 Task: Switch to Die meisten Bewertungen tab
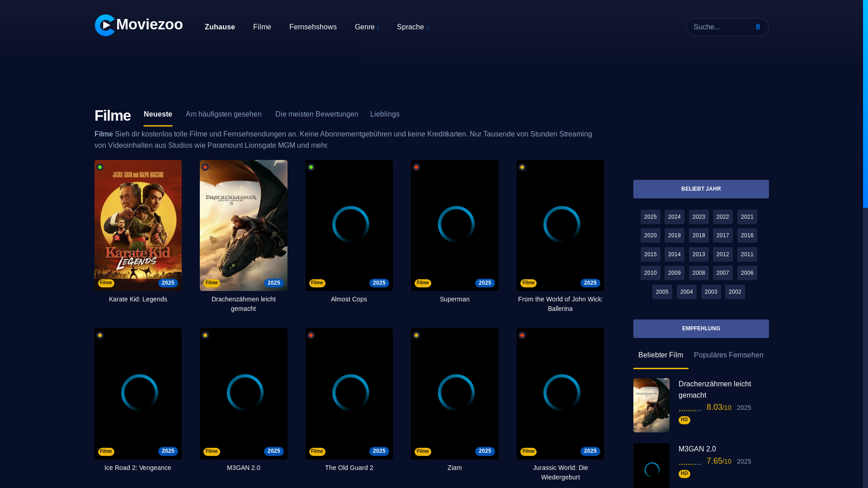317,114
